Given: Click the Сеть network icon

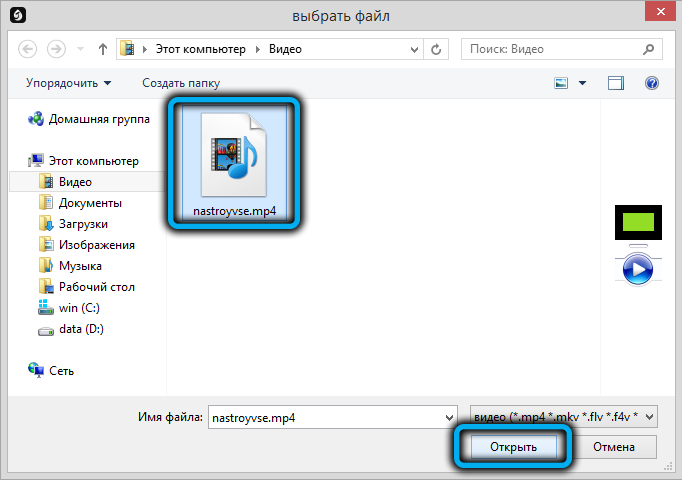Looking at the screenshot, I should 36,370.
